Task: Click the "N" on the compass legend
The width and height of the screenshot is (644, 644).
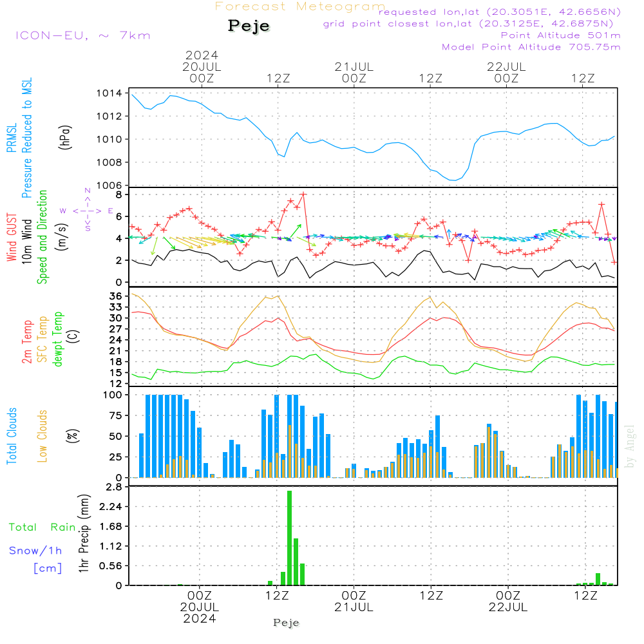Action: coord(88,191)
